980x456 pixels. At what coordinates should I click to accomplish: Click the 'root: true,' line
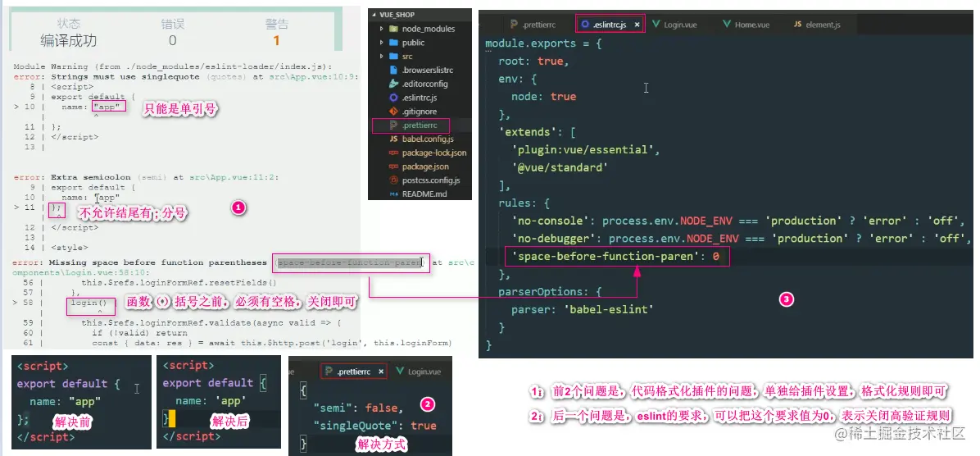534,62
